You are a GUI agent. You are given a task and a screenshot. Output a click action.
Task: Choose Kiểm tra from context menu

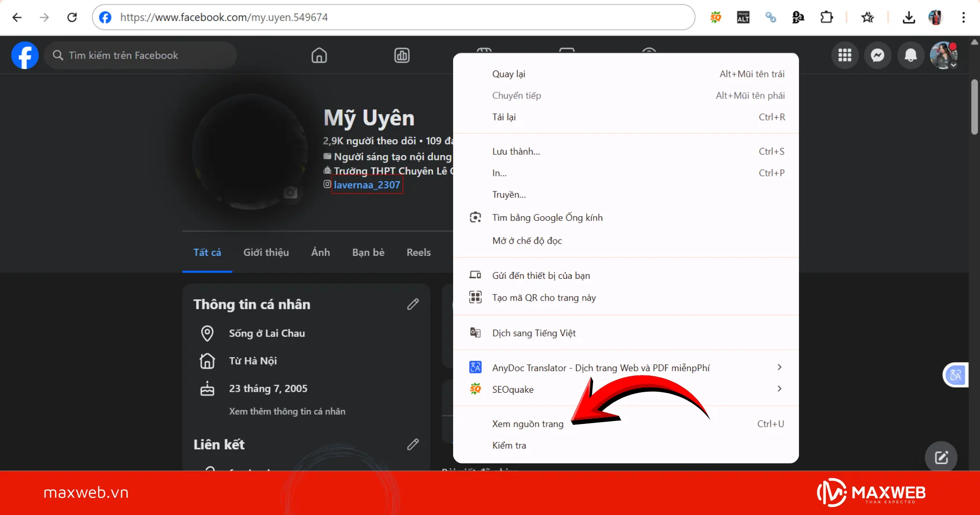[509, 445]
